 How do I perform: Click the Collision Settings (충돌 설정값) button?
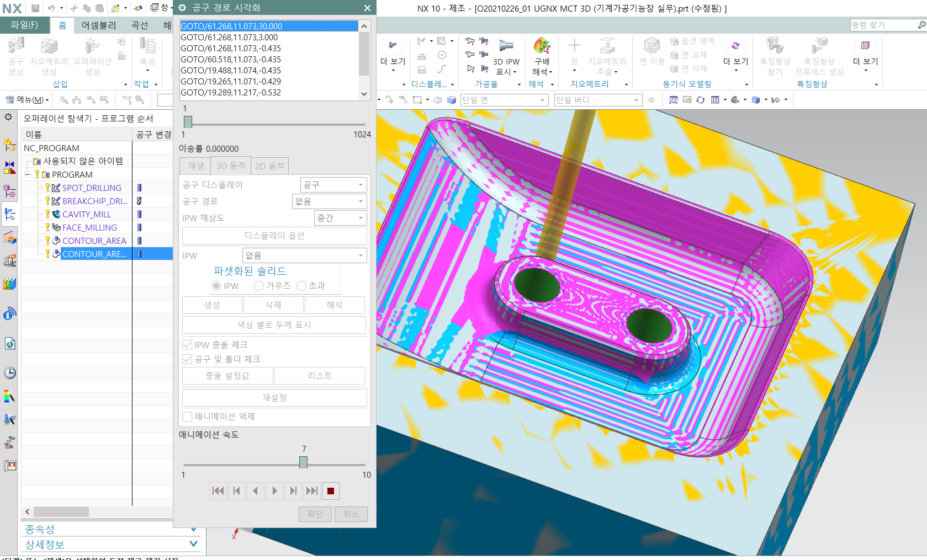pyautogui.click(x=227, y=376)
